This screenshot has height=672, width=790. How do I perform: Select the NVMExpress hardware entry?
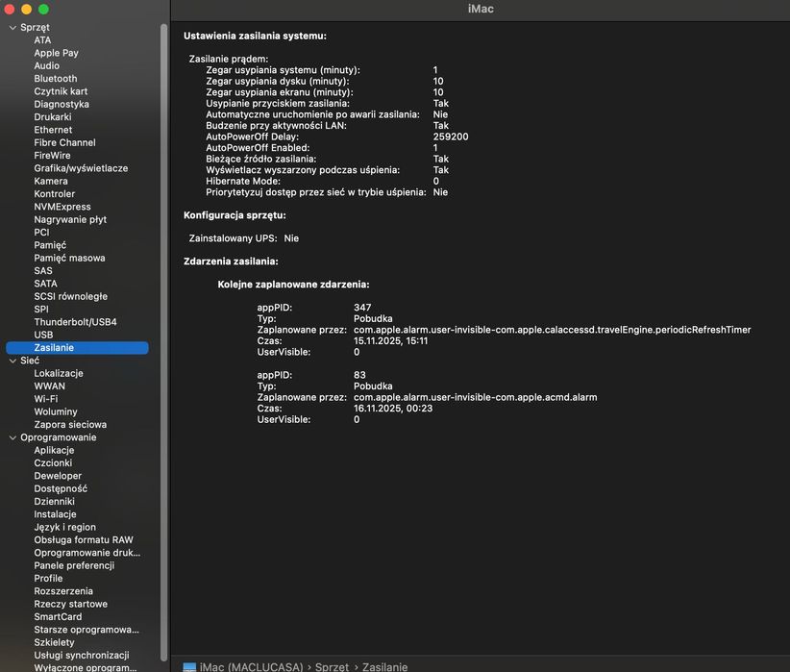(x=62, y=207)
